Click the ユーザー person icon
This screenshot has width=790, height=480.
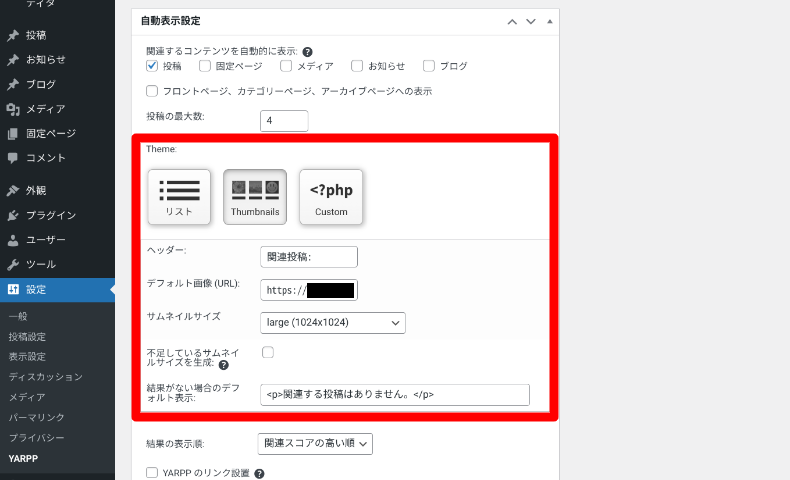coord(13,240)
